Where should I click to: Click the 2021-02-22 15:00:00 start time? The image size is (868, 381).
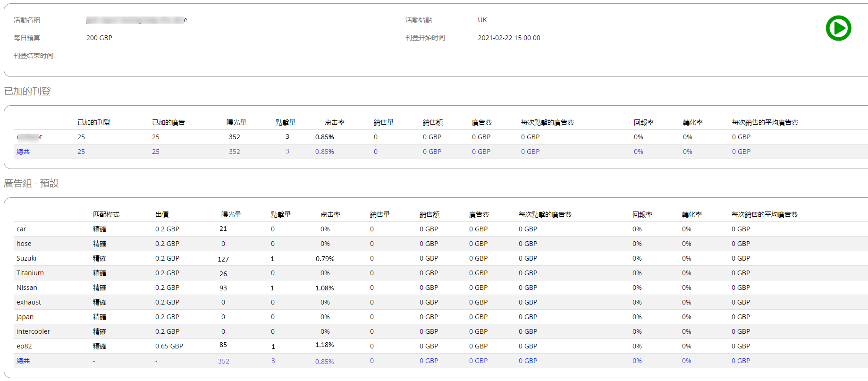tap(509, 38)
